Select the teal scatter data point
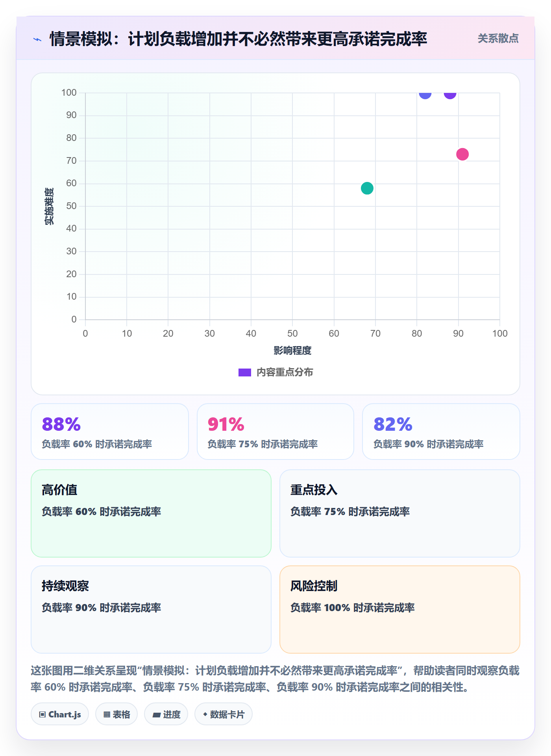The width and height of the screenshot is (551, 756). 367,188
